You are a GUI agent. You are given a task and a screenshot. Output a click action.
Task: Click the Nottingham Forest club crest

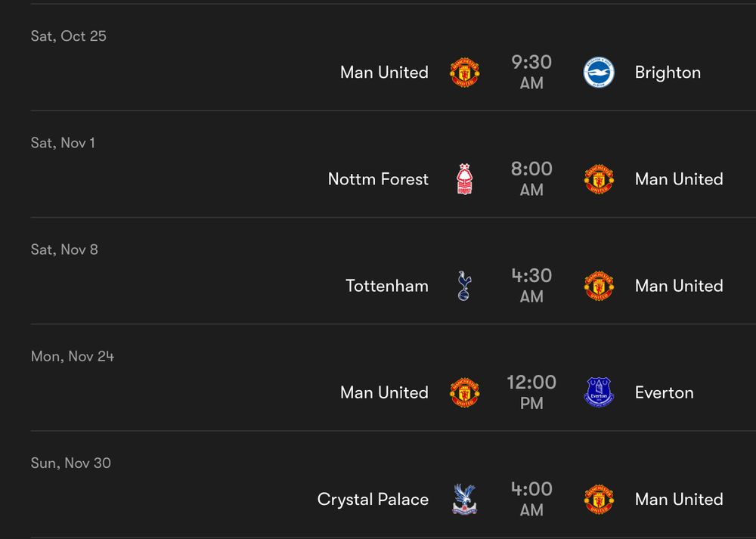point(464,179)
